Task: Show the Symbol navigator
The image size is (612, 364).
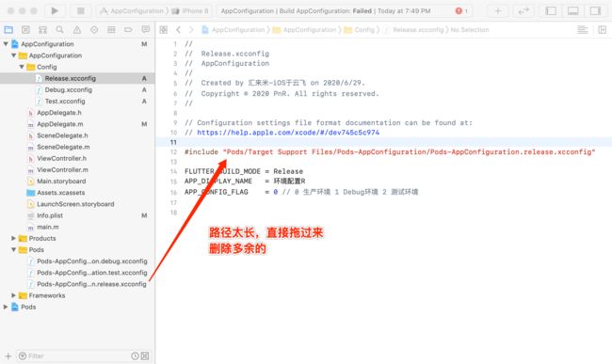Action: click(42, 29)
